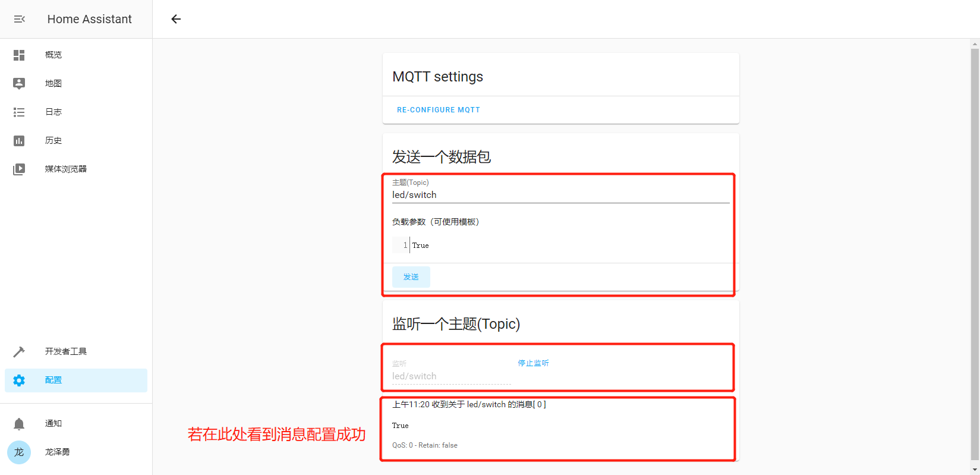Open the 日志 logbook list icon

pos(19,112)
